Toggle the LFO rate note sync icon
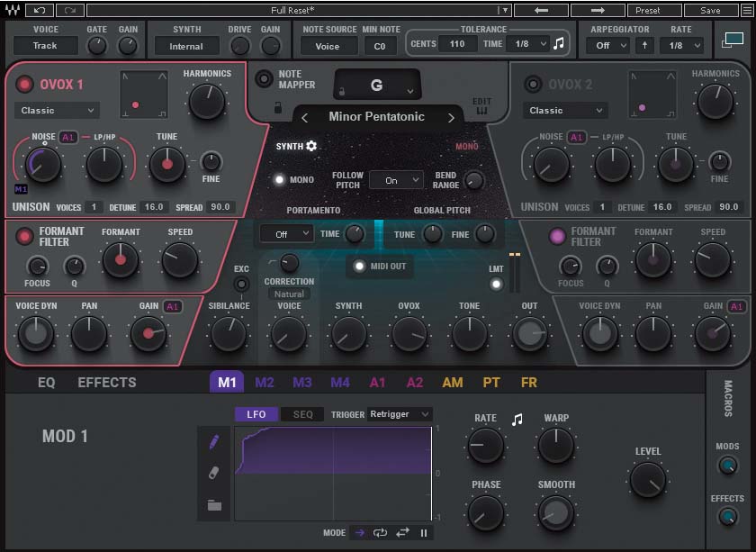Screen dimensions: 756x552 [x=517, y=420]
